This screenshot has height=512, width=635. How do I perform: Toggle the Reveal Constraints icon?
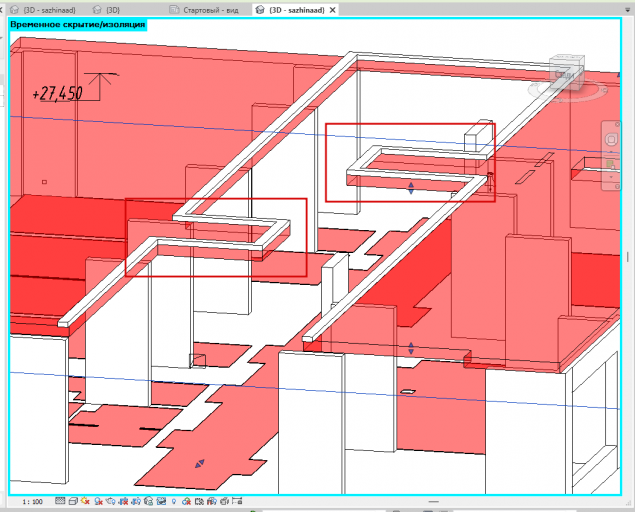[237, 501]
